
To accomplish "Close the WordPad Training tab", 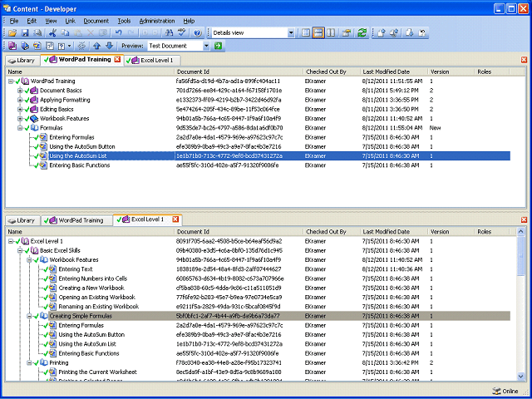I will point(117,59).
